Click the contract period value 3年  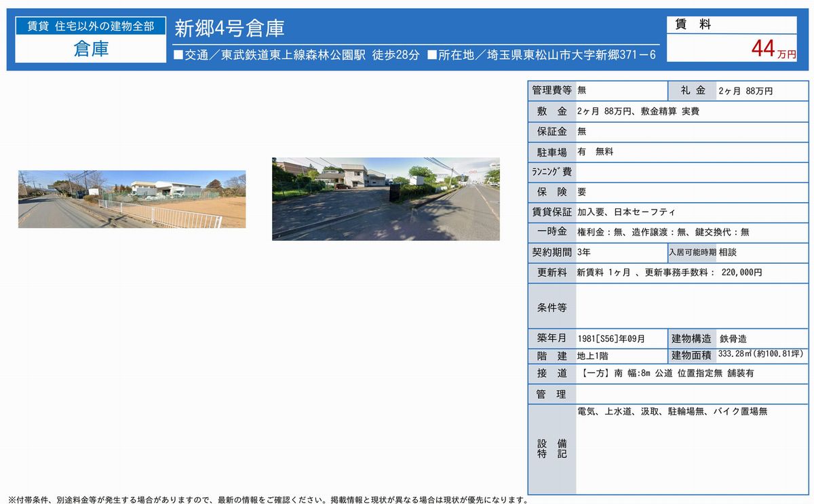tap(583, 252)
